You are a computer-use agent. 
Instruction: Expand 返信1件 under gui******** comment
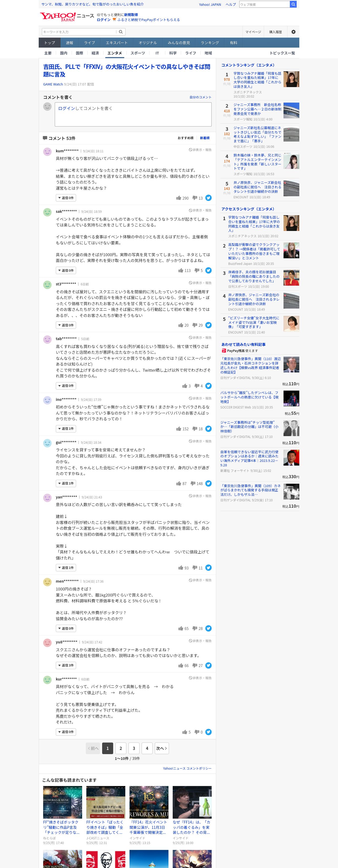tap(66, 483)
